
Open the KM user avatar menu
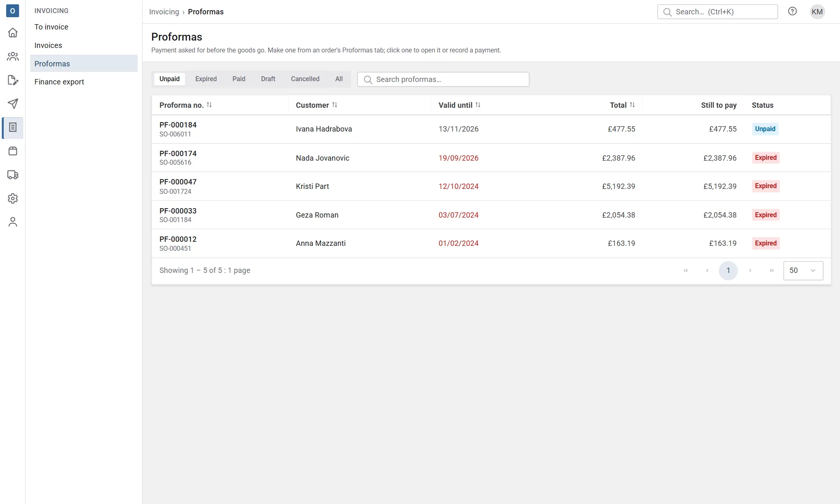[817, 11]
